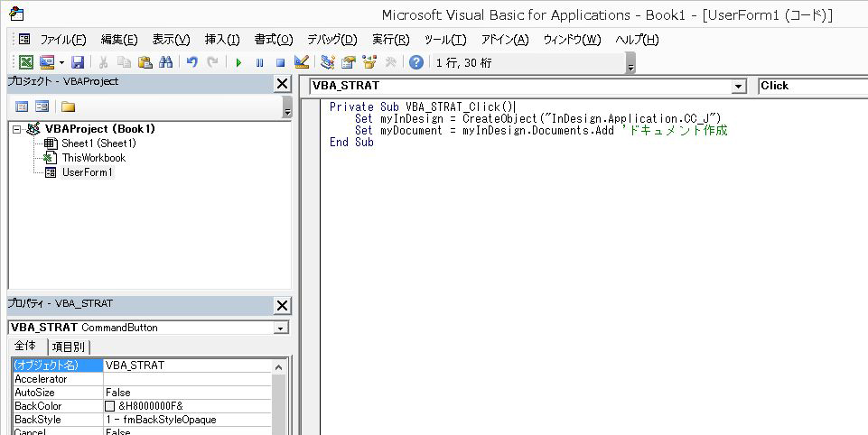Open the ファイル(F) menu
The image size is (868, 435).
click(x=63, y=40)
